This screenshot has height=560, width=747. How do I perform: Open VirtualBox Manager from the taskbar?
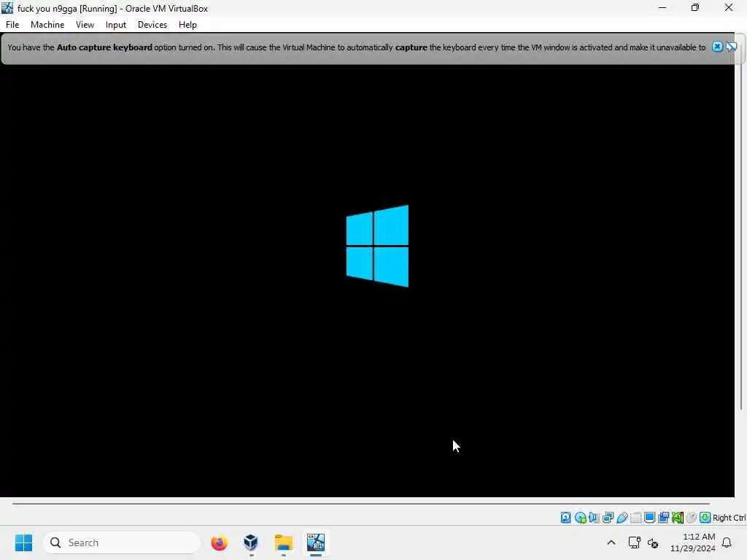point(251,542)
